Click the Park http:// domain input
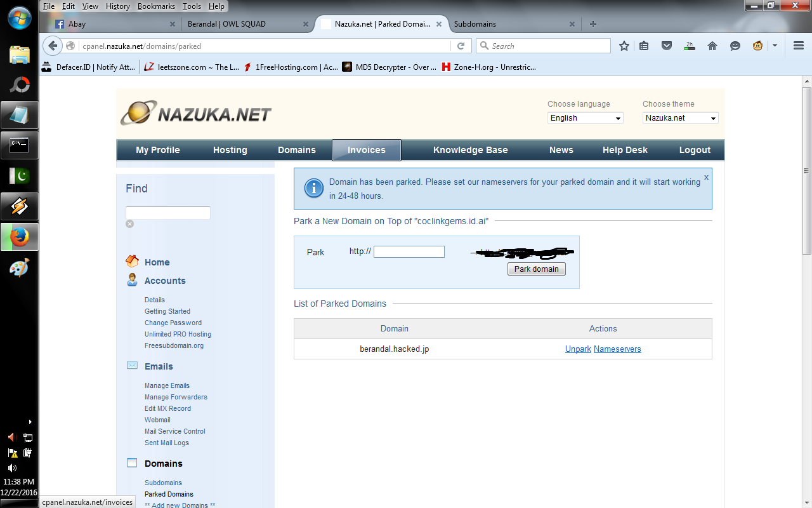 pyautogui.click(x=409, y=251)
